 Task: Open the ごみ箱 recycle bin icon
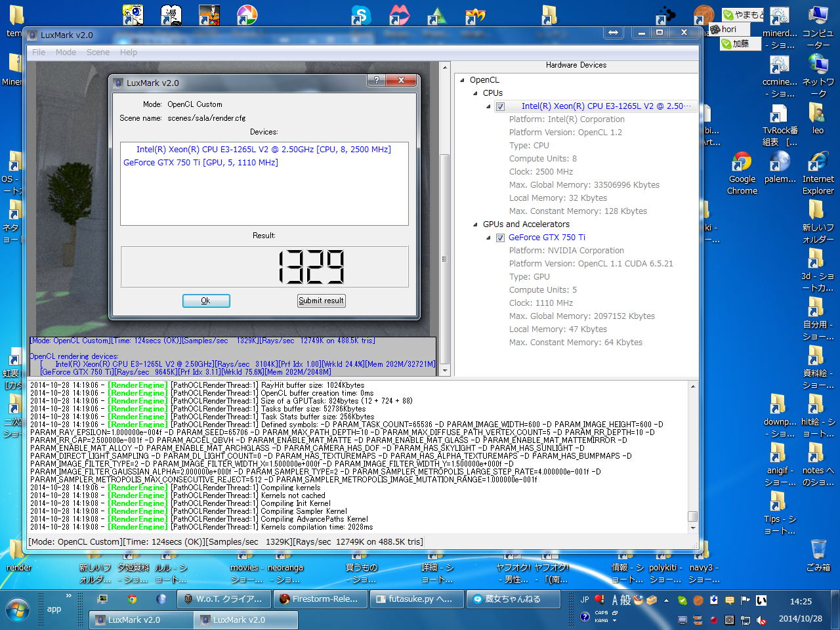818,550
